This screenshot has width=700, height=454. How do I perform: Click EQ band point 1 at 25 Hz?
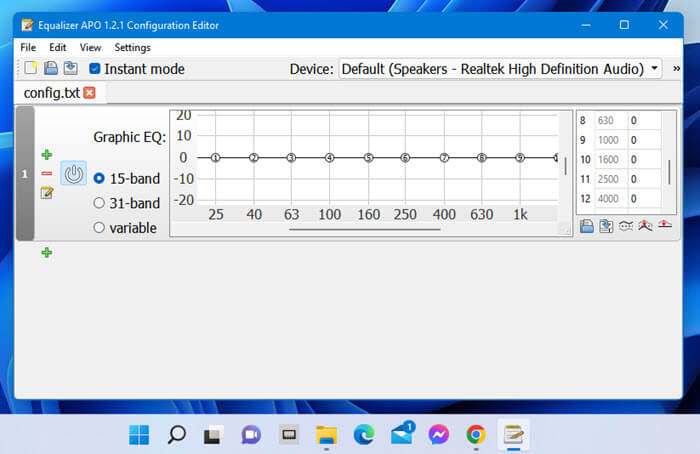(216, 158)
